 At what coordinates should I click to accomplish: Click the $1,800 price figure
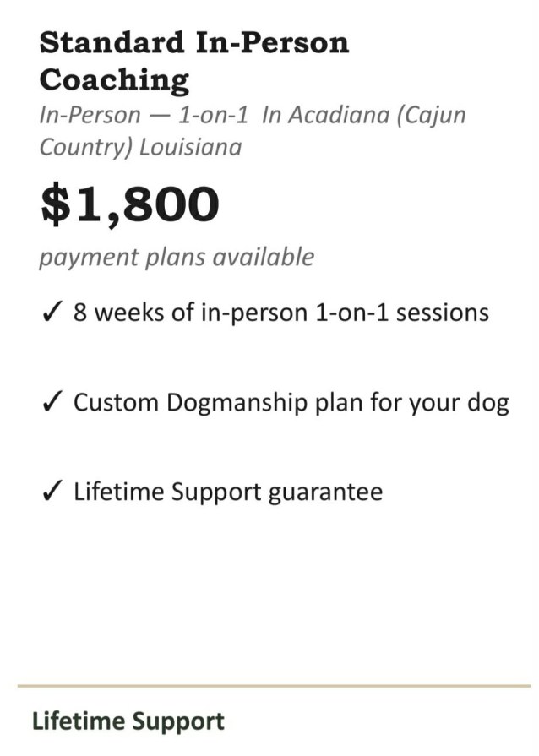pyautogui.click(x=130, y=204)
